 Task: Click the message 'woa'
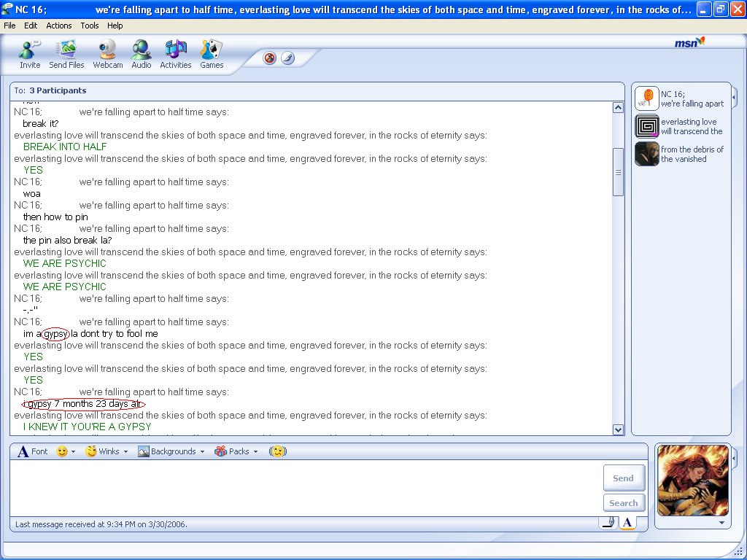click(31, 194)
